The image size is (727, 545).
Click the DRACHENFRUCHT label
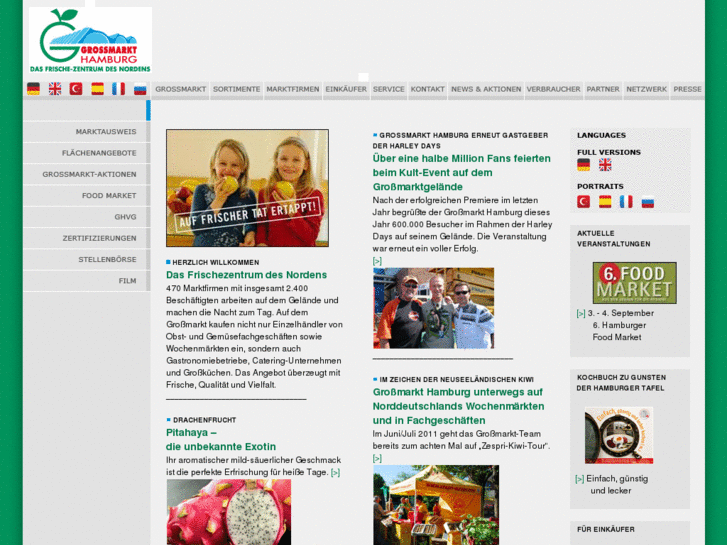(204, 420)
